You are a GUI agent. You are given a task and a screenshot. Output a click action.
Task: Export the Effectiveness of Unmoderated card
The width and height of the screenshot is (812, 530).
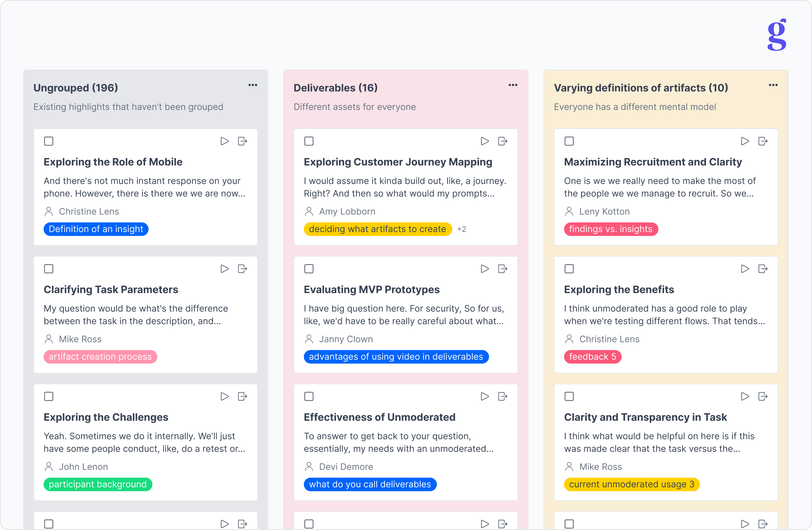click(x=503, y=397)
